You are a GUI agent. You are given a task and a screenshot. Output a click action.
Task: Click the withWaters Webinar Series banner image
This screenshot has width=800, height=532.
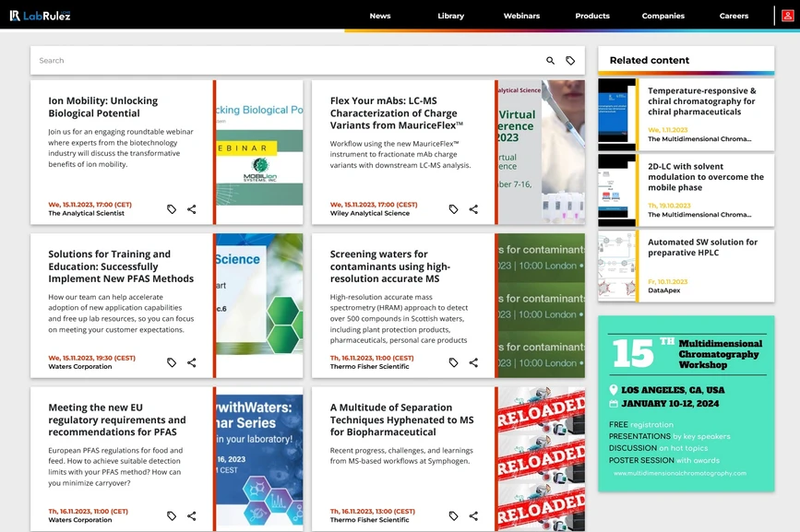tap(259, 458)
